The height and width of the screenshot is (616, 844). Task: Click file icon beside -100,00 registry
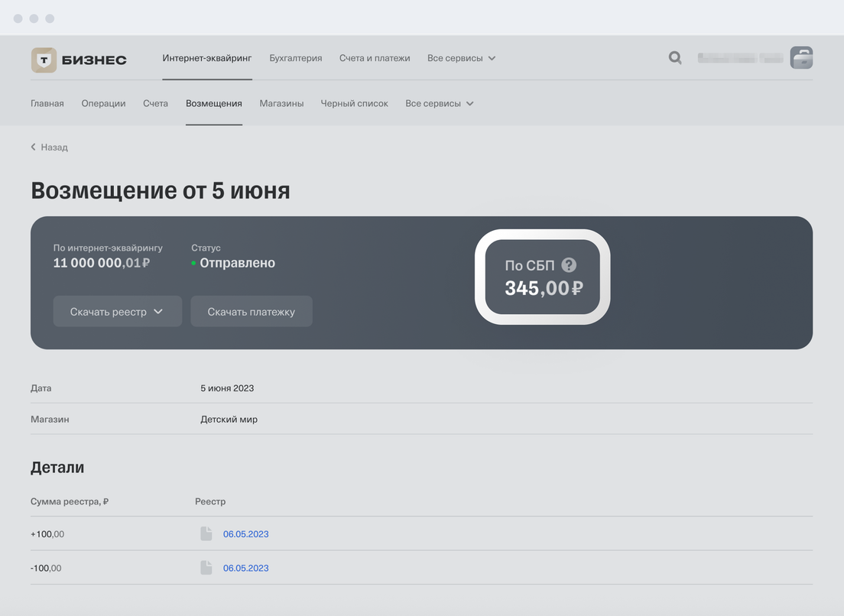tap(206, 568)
